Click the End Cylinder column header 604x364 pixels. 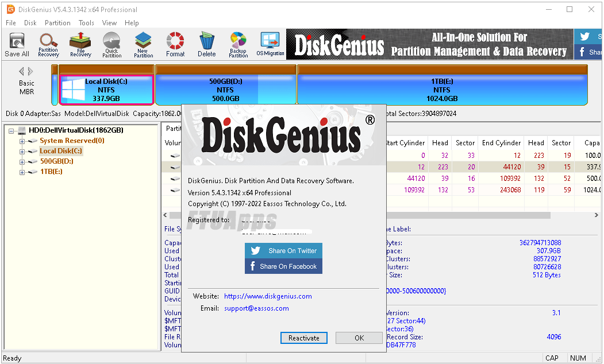coord(502,143)
